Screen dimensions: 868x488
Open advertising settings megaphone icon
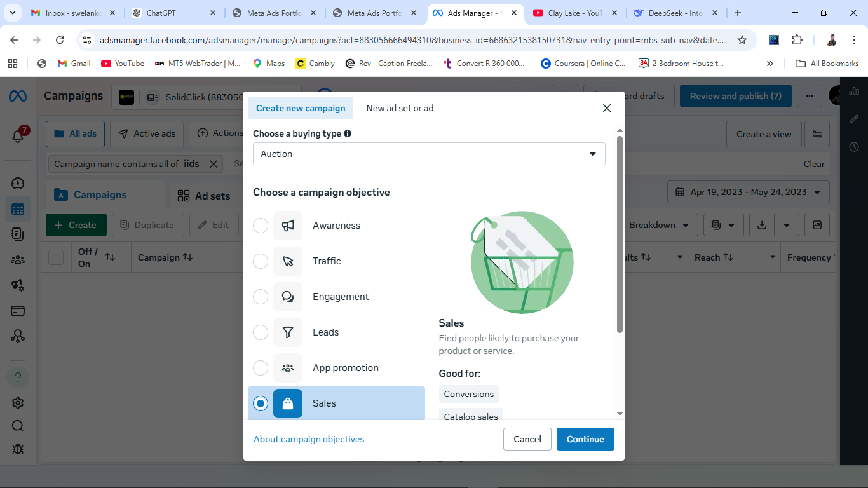point(18,285)
